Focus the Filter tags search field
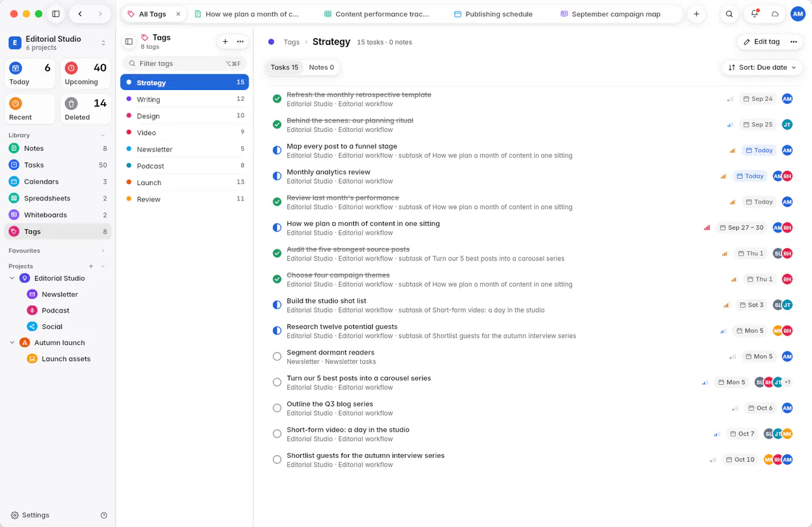Viewport: 812px width, 527px height. click(x=184, y=63)
